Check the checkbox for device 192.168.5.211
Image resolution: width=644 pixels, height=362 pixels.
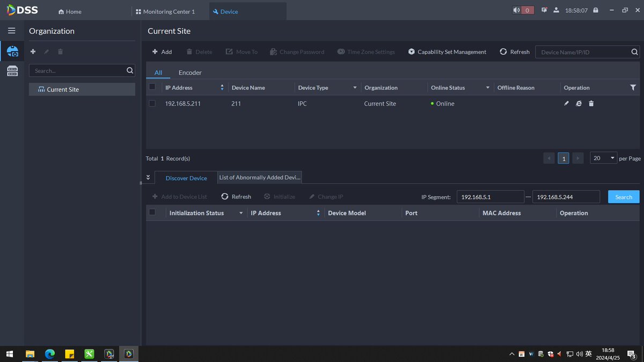(x=152, y=104)
